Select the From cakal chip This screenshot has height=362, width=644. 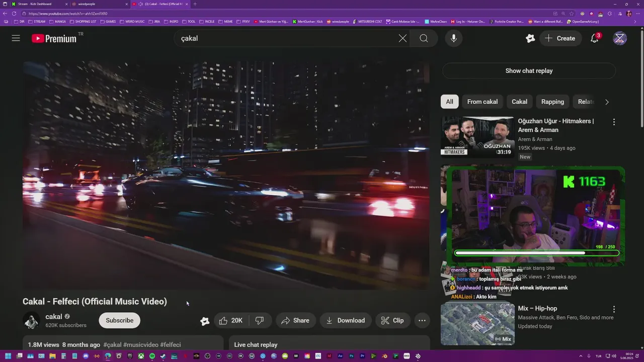pos(482,102)
